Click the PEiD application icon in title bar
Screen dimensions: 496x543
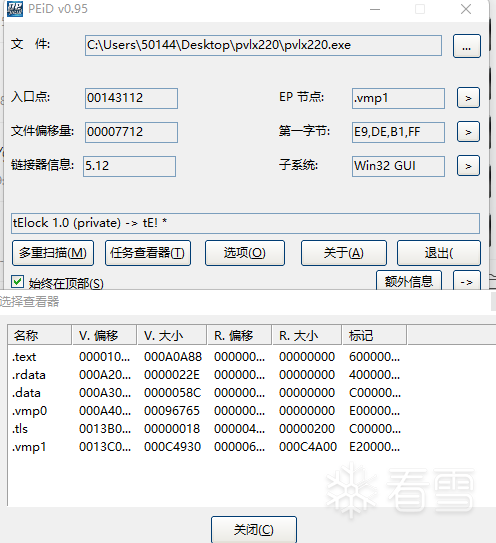[15, 9]
